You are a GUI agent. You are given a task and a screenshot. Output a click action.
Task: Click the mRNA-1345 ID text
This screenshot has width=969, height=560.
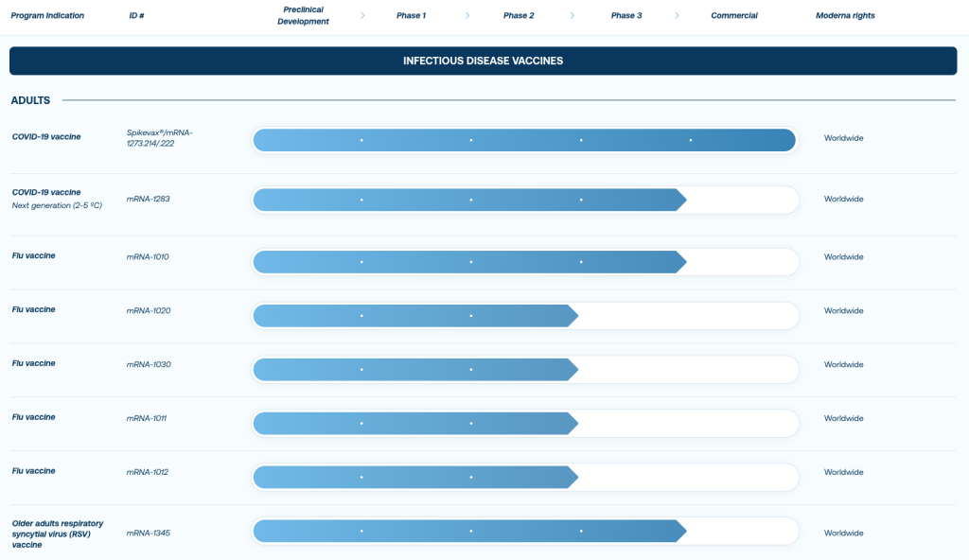pos(149,534)
